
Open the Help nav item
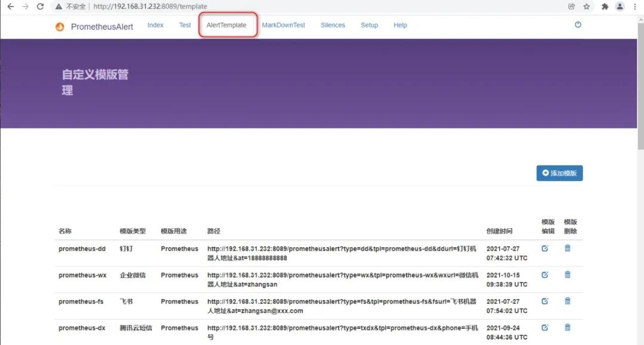[400, 25]
